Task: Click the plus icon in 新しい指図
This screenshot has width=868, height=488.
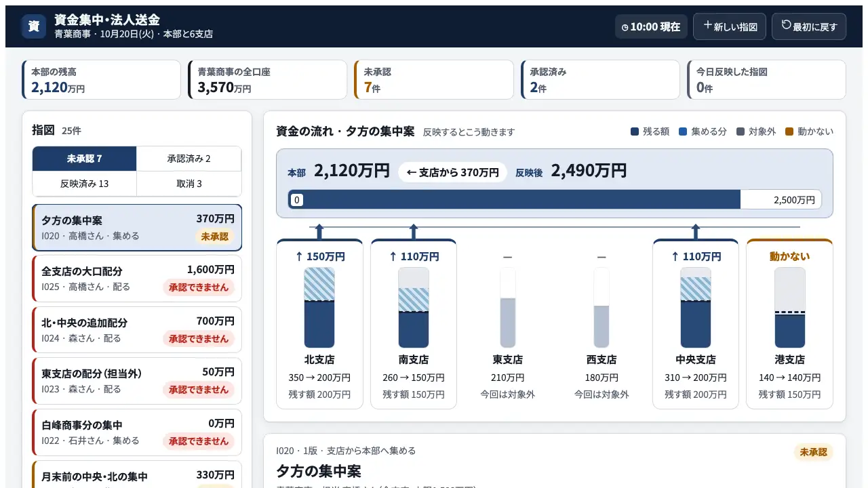Action: point(707,25)
